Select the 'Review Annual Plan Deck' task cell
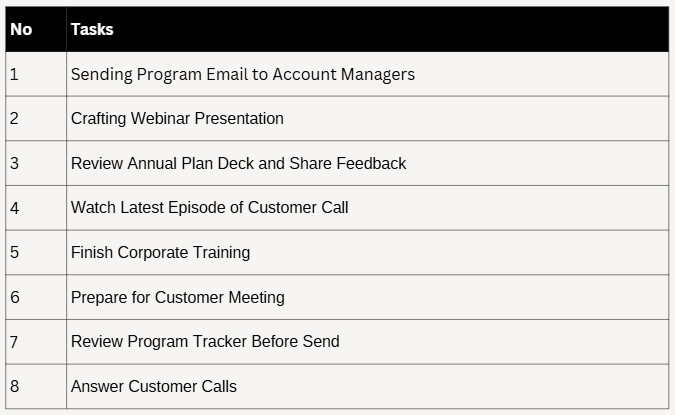Viewport: 675px width, 415px height. tap(238, 163)
